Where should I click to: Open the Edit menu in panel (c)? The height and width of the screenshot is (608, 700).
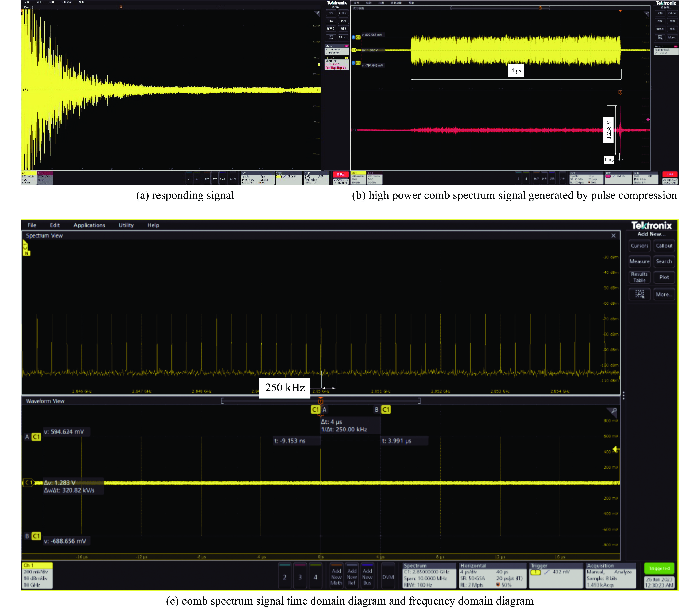pos(55,225)
